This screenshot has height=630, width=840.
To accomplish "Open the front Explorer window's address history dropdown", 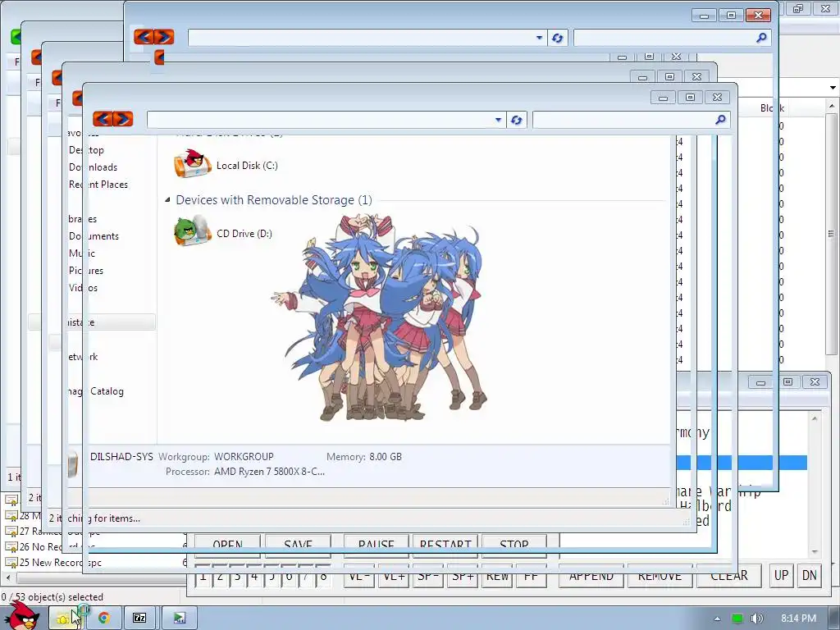I will tap(498, 120).
